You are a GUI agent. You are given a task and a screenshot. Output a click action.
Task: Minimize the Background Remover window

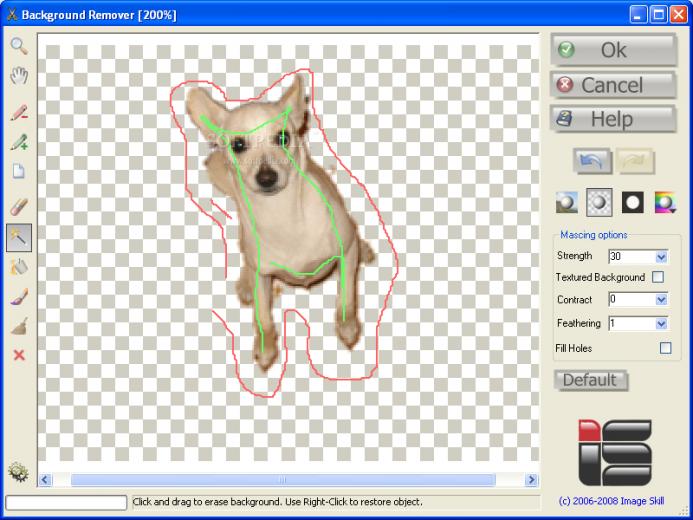click(x=638, y=15)
